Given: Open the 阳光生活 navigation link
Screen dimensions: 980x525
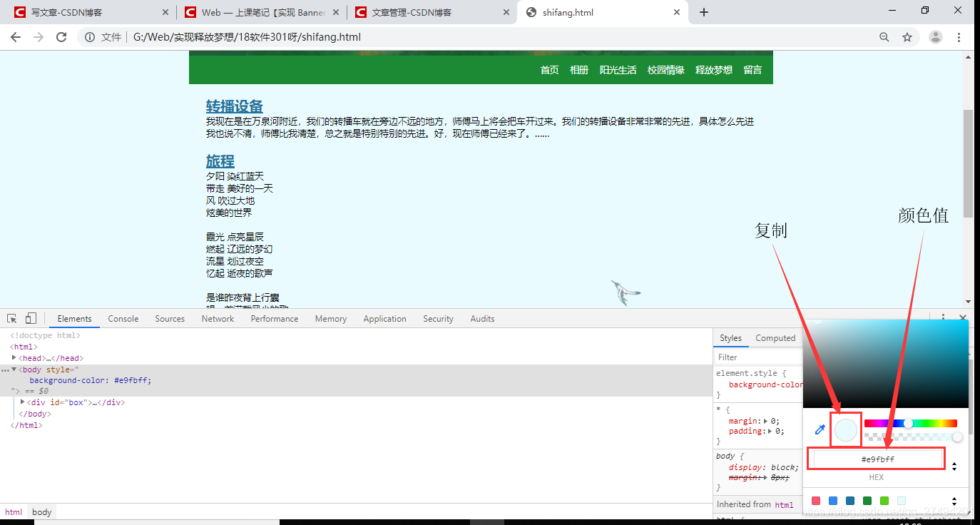Looking at the screenshot, I should pos(618,70).
